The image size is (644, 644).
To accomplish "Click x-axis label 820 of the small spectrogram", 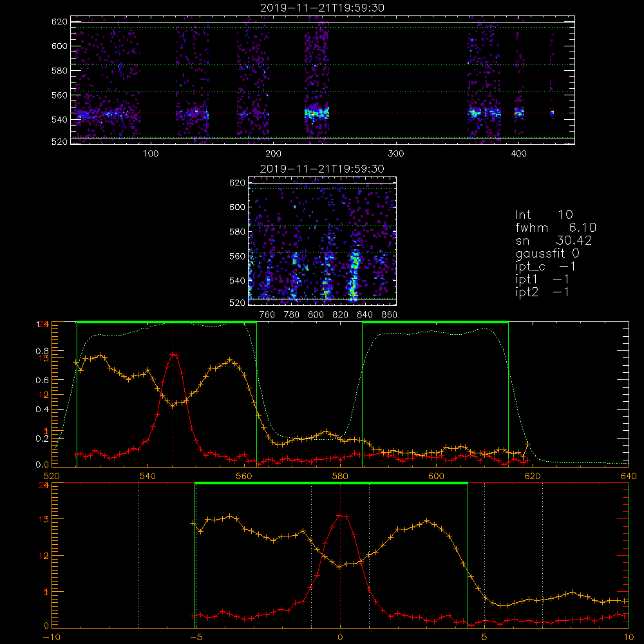I will [341, 315].
